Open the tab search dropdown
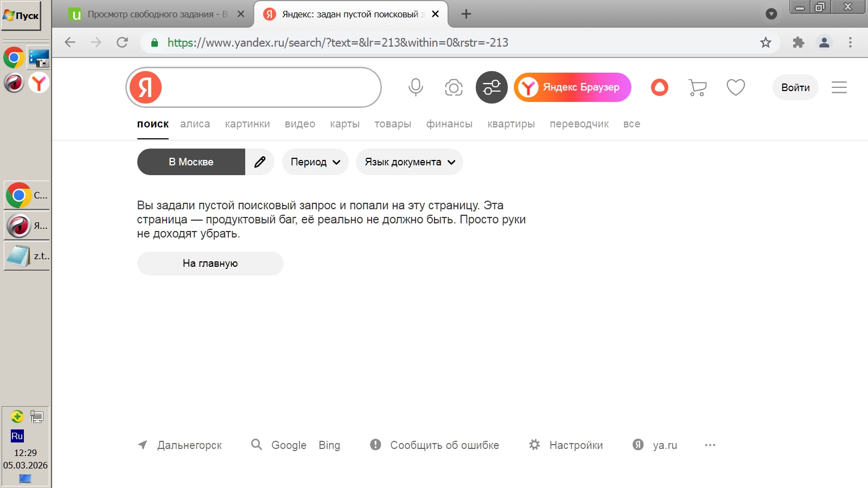This screenshot has width=868, height=488. (x=771, y=14)
